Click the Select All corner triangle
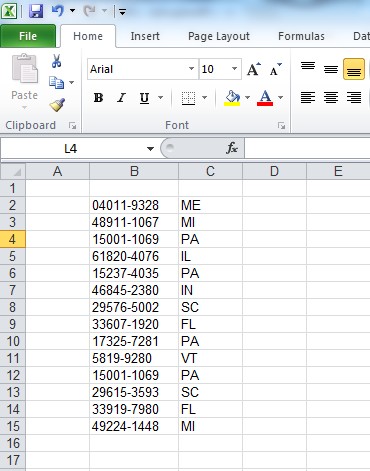This screenshot has width=370, height=471. [x=13, y=171]
